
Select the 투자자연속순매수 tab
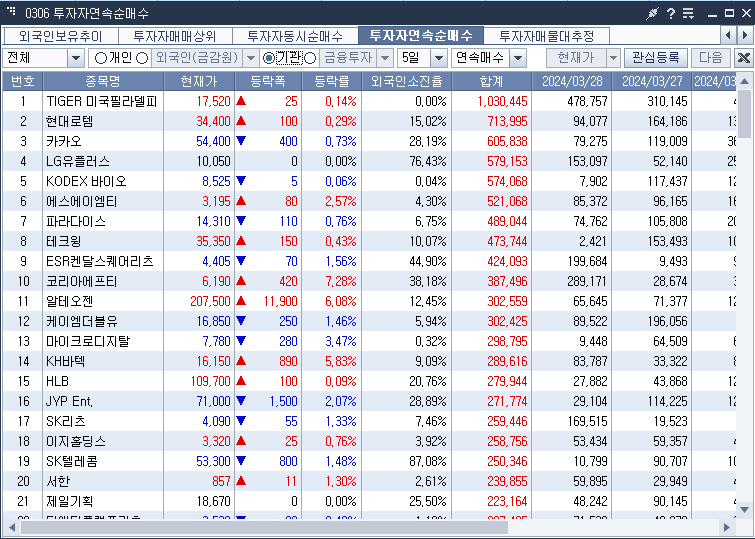pyautogui.click(x=421, y=35)
